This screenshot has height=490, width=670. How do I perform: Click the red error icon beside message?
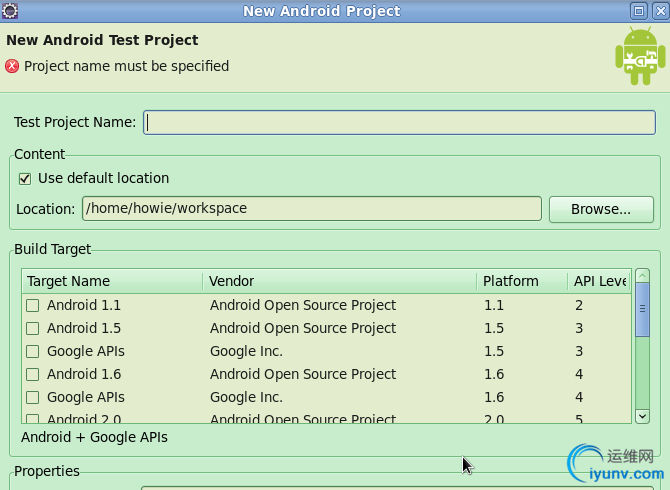pyautogui.click(x=12, y=66)
